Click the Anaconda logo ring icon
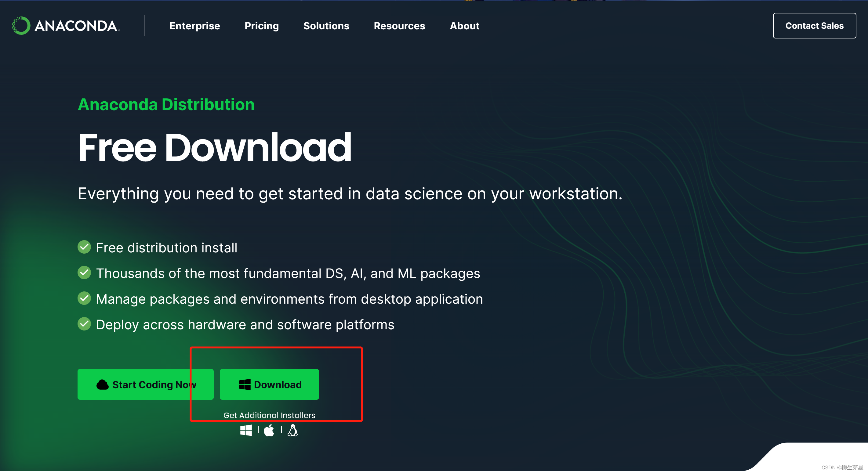 21,26
